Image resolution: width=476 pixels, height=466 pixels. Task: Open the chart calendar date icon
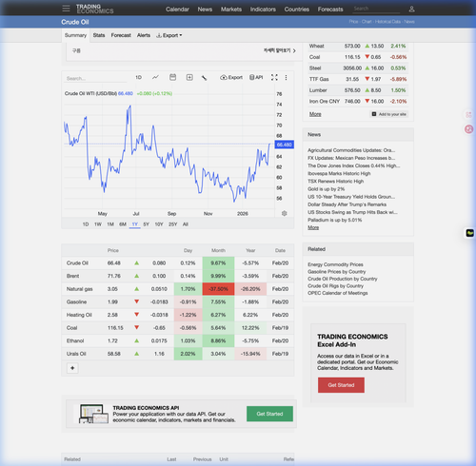click(x=172, y=77)
